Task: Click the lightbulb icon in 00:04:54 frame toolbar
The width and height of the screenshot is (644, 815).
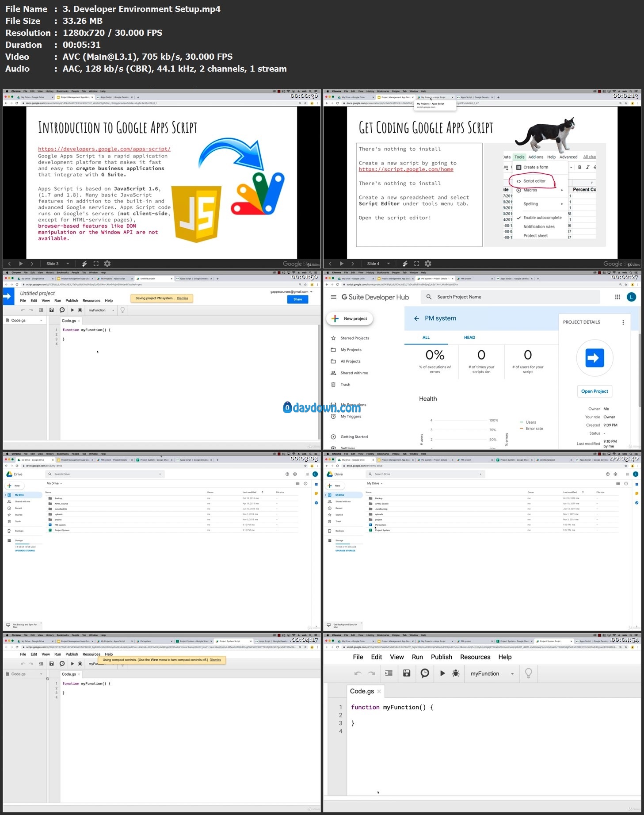Action: [x=528, y=673]
